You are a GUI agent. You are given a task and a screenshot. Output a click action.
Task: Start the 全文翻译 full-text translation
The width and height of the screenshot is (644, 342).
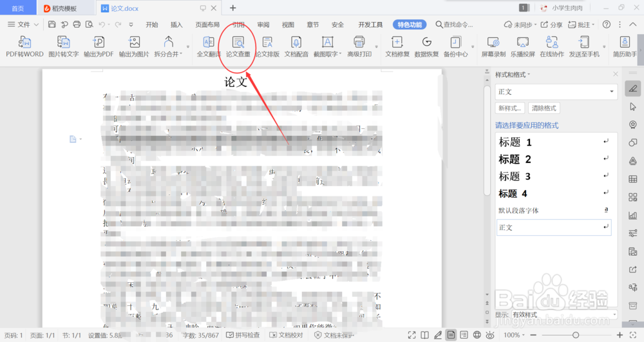pyautogui.click(x=209, y=47)
